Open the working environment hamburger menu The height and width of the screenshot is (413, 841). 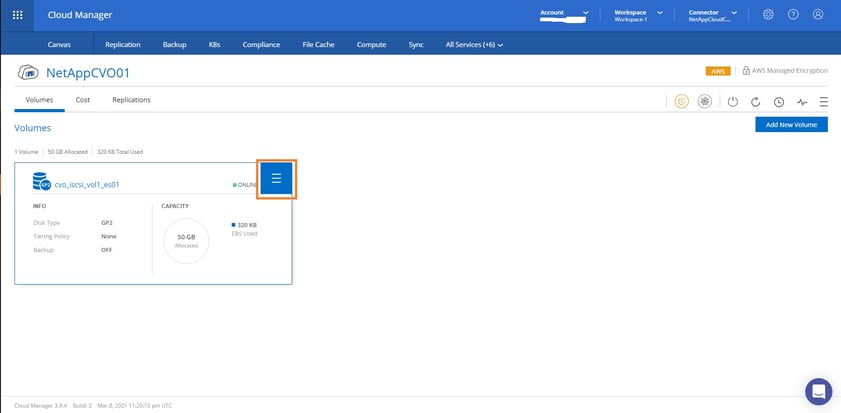click(823, 102)
